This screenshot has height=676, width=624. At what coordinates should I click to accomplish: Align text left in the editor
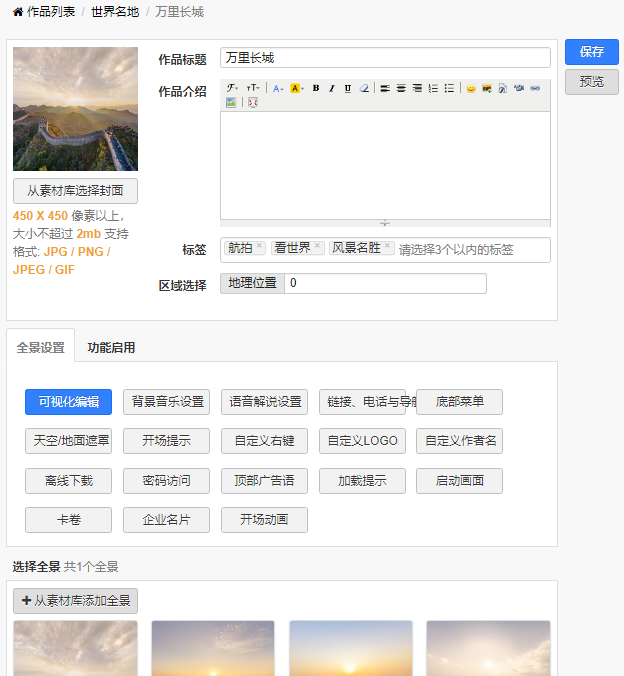[385, 88]
